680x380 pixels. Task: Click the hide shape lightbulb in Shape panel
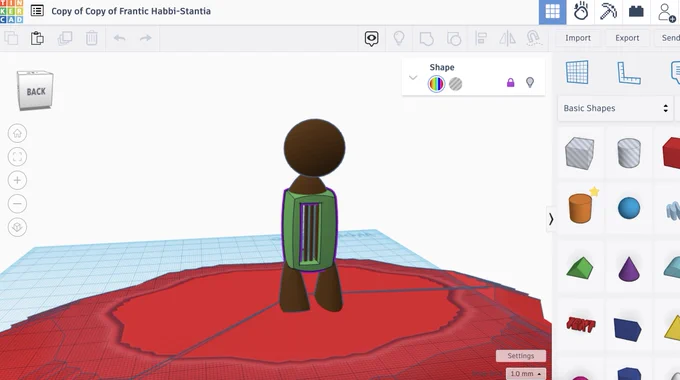click(530, 82)
